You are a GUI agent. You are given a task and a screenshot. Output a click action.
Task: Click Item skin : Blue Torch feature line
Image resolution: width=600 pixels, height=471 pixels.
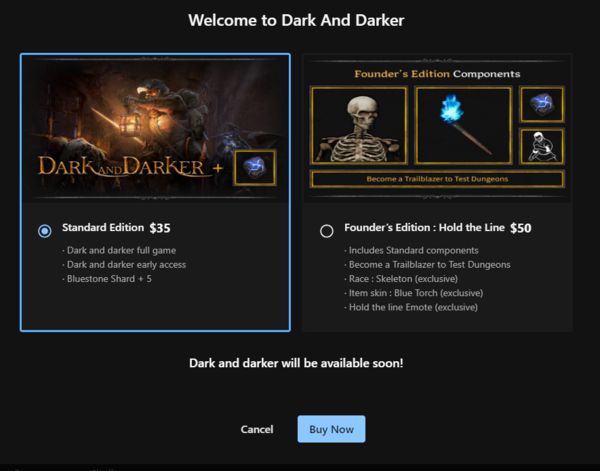414,293
